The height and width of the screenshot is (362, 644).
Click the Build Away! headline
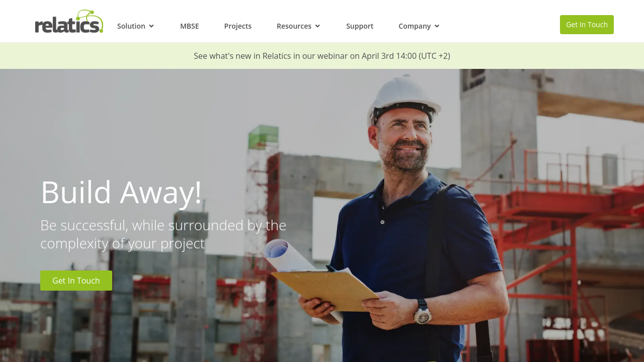(121, 192)
